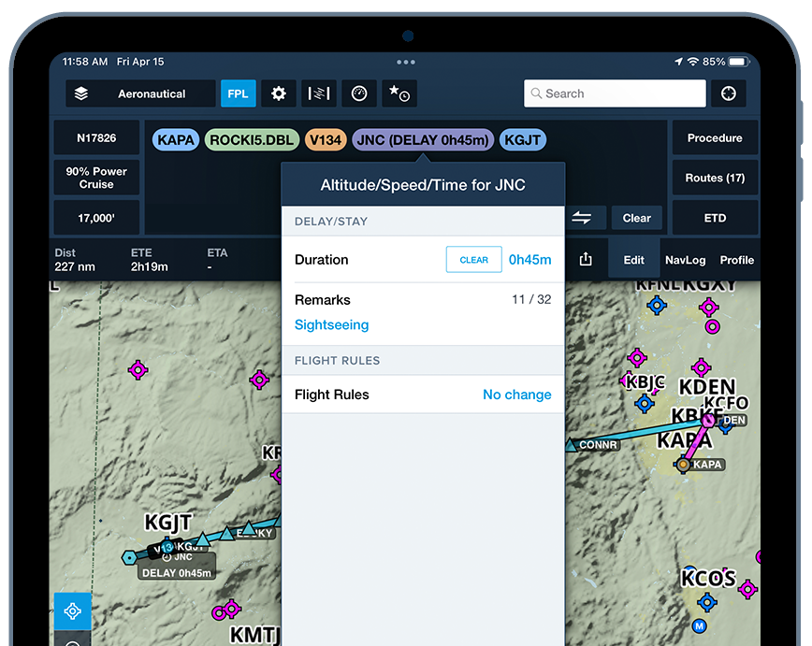Change the 0h45m duration value

(x=529, y=259)
